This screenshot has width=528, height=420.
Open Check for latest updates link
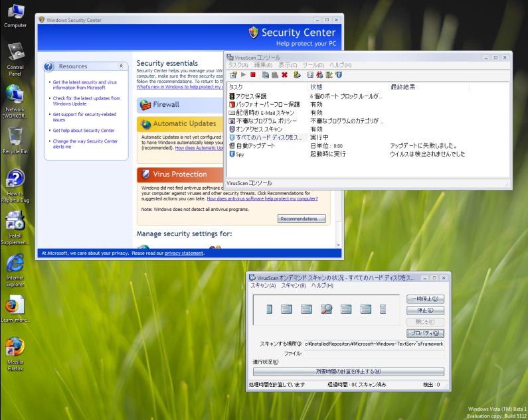(86, 101)
